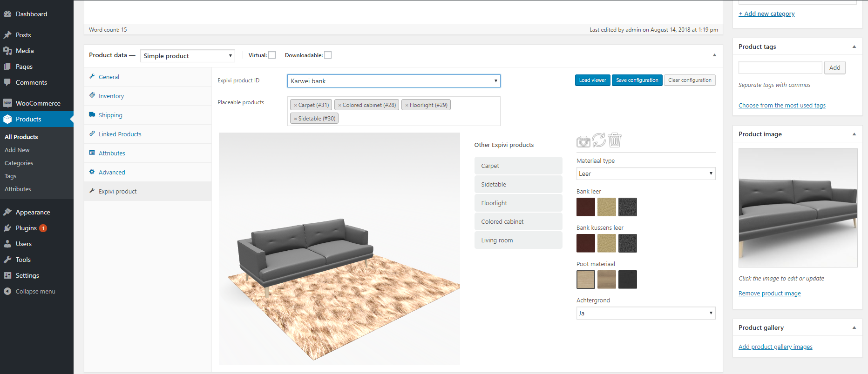This screenshot has width=868, height=374.
Task: Click Add new category link
Action: pyautogui.click(x=766, y=14)
